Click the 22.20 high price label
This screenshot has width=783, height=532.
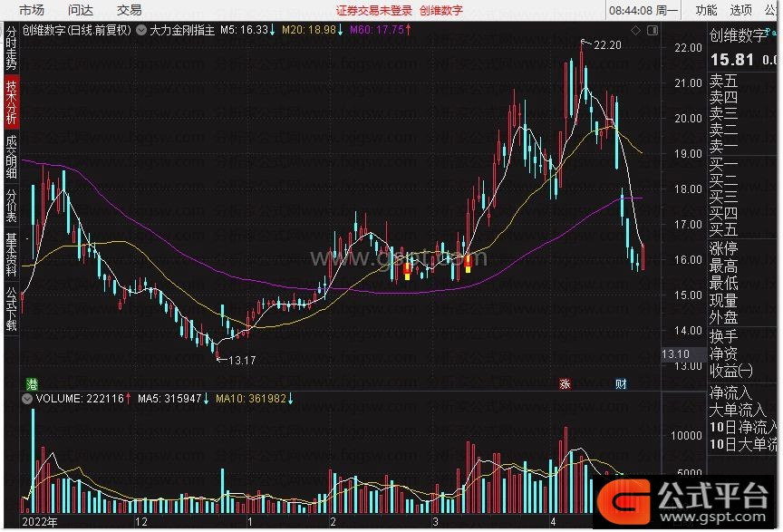tap(608, 45)
